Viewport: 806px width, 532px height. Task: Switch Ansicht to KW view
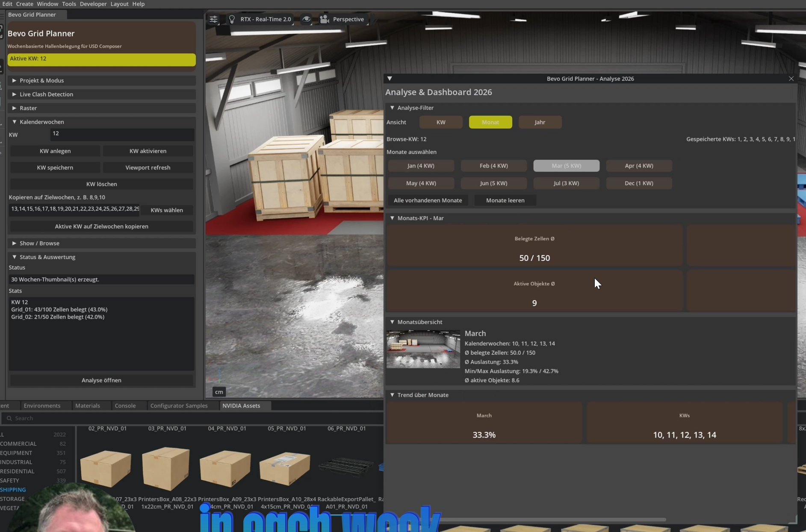click(441, 122)
